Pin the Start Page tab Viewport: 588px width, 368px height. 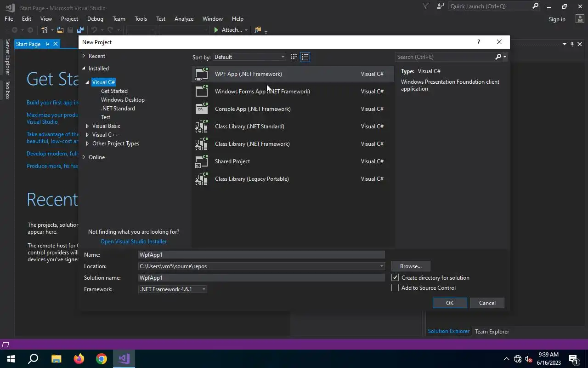(x=47, y=44)
